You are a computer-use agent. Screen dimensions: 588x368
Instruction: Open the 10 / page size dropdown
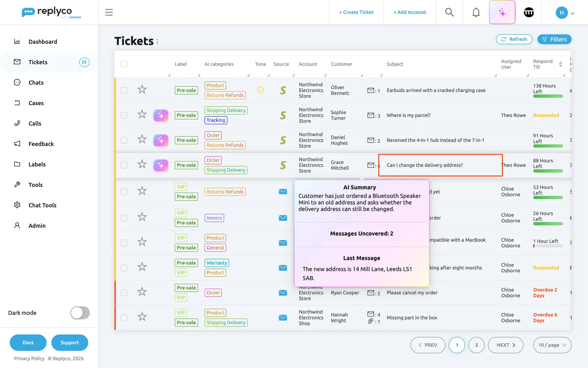click(x=552, y=345)
